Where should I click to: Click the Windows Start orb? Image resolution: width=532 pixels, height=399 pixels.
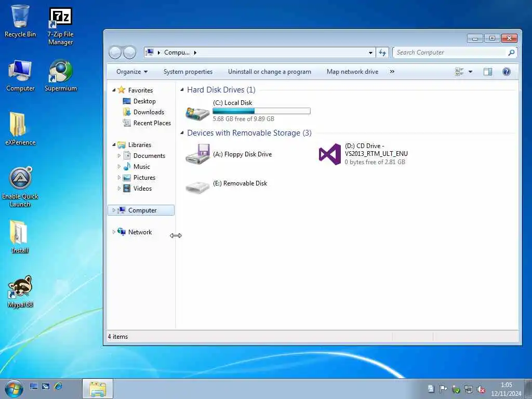click(14, 389)
